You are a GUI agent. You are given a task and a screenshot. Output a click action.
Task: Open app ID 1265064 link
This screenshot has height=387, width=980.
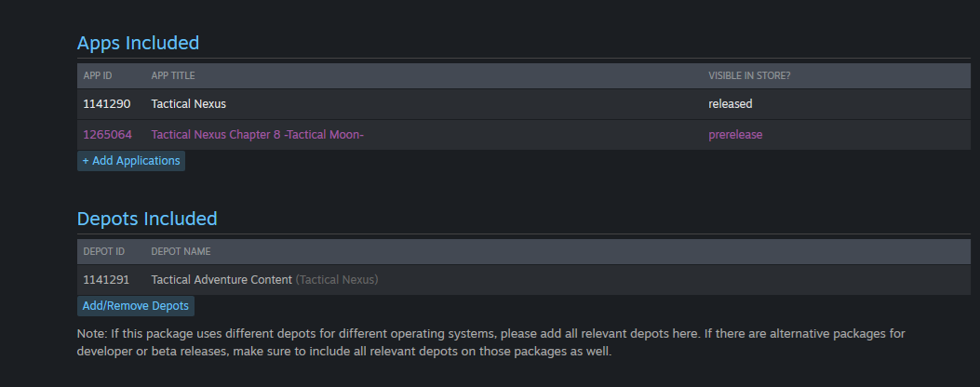tap(107, 135)
